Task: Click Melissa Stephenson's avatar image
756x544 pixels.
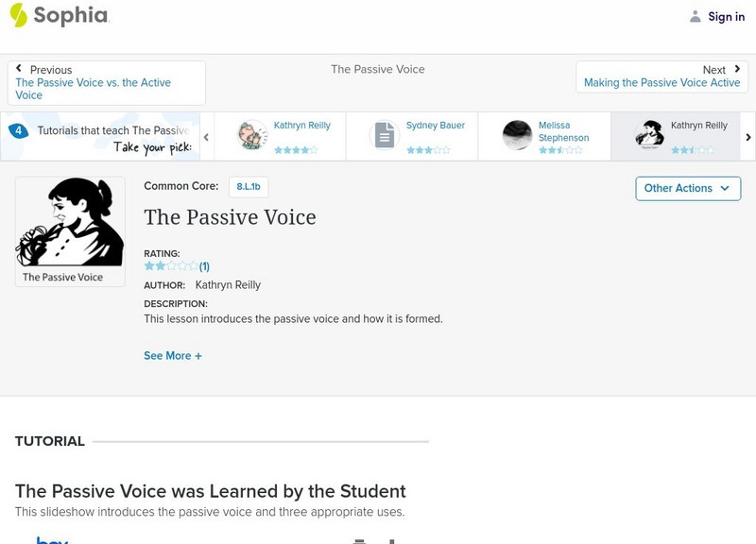Action: point(517,135)
